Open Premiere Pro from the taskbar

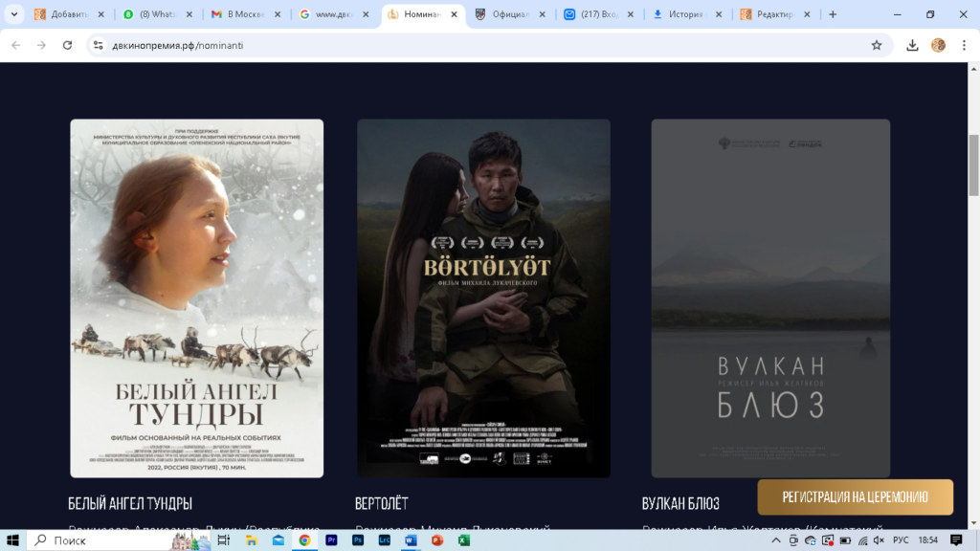tap(331, 540)
